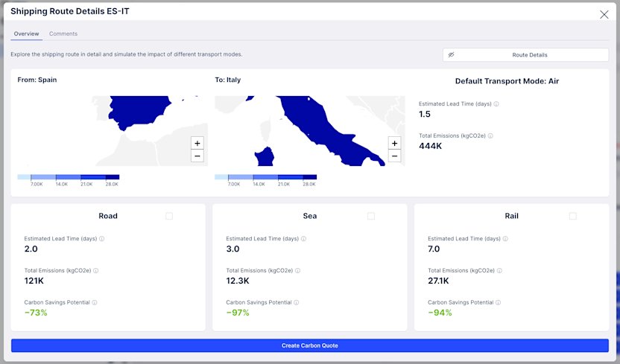Open info icon for Sea Estimated Lead Time

(304, 238)
